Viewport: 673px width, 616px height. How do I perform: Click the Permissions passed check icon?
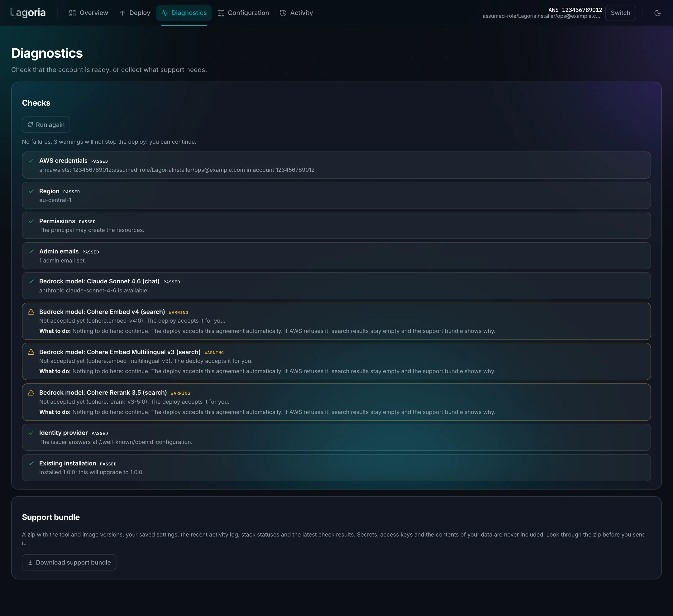31,221
